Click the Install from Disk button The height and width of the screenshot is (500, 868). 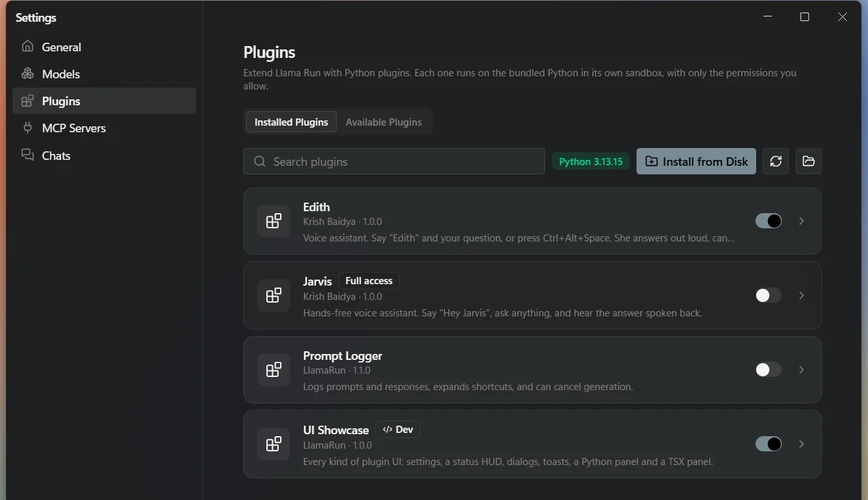tap(696, 161)
